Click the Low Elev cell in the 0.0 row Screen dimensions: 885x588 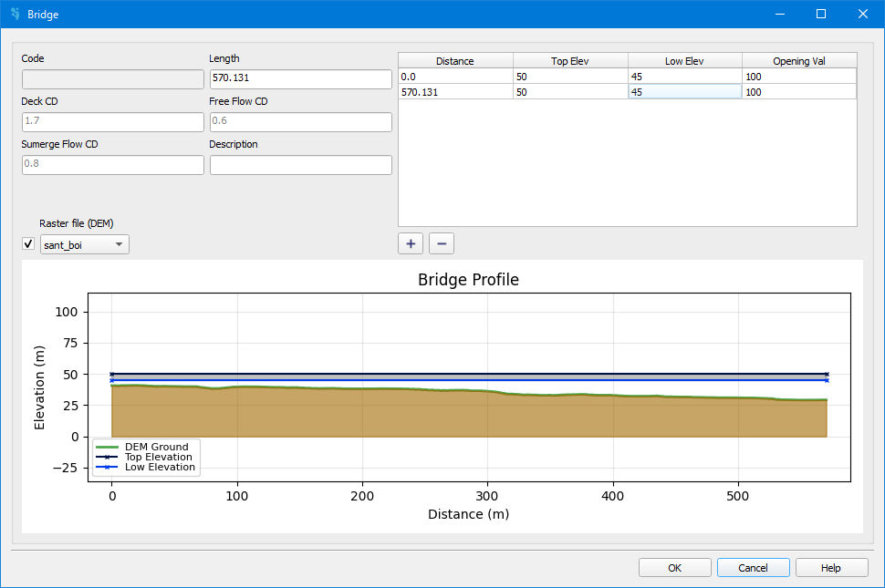[684, 76]
